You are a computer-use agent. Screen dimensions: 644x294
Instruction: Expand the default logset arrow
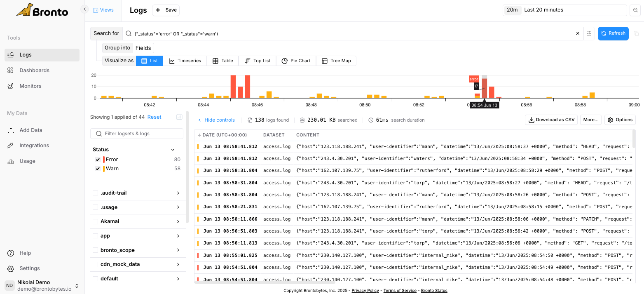[178, 279]
